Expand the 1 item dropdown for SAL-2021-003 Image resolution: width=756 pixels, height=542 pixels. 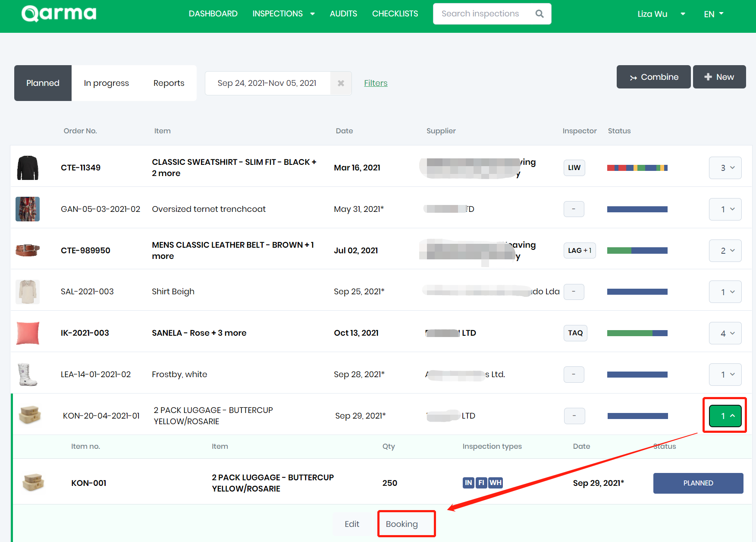pos(725,292)
